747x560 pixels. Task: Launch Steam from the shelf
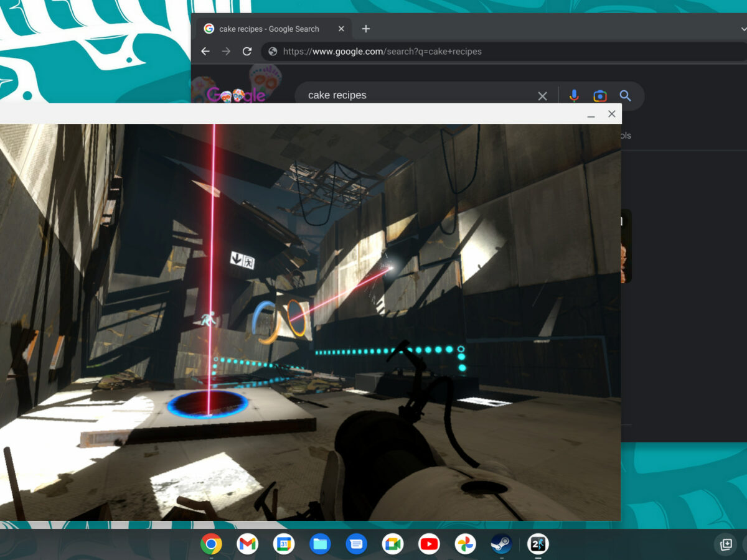tap(501, 544)
